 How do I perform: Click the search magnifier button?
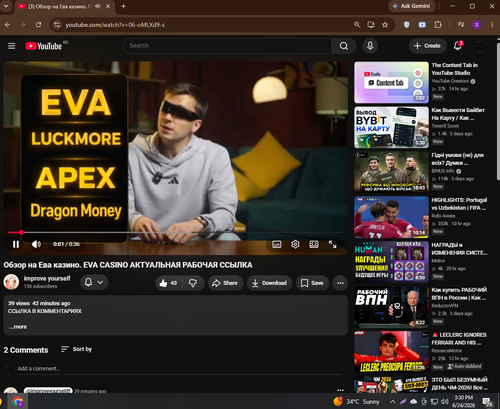[344, 46]
